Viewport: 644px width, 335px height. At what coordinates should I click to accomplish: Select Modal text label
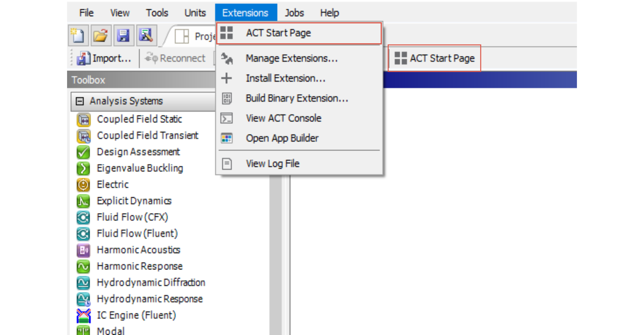coord(111,331)
